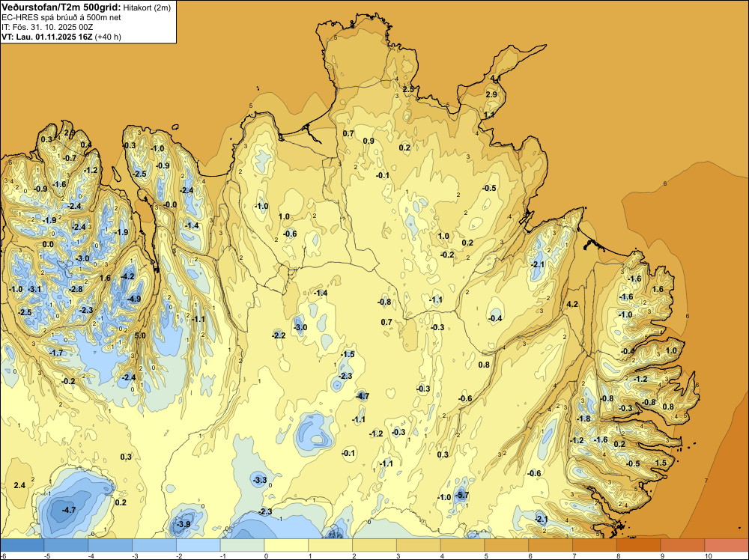
Task: Select the legend color band between -4 and -3
Action: pos(110,545)
